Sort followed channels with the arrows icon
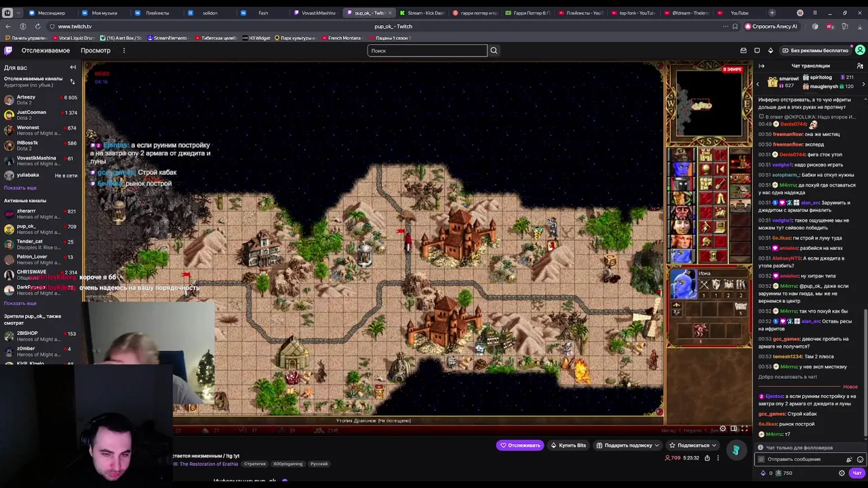The image size is (868, 488). click(x=73, y=81)
